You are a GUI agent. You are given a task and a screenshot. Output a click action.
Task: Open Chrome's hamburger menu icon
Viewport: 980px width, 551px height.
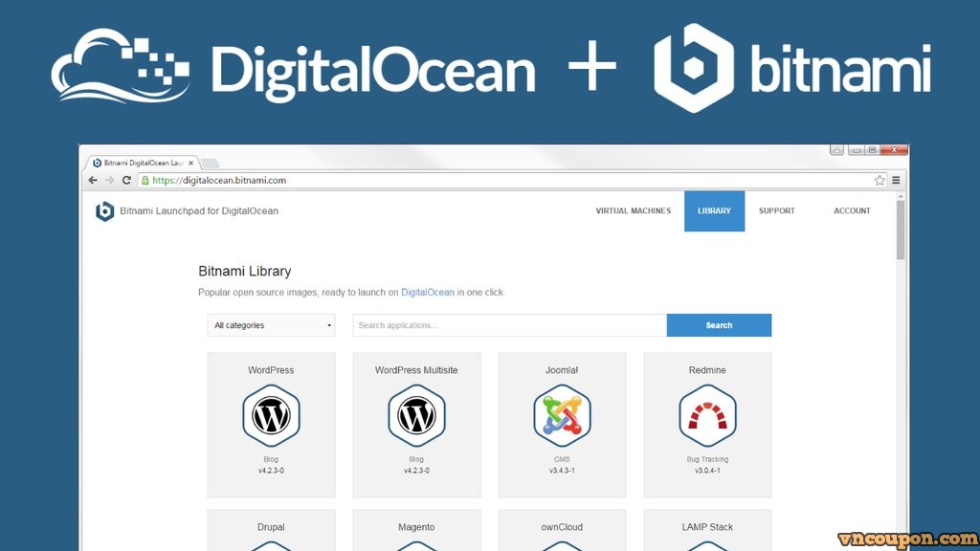click(x=895, y=180)
